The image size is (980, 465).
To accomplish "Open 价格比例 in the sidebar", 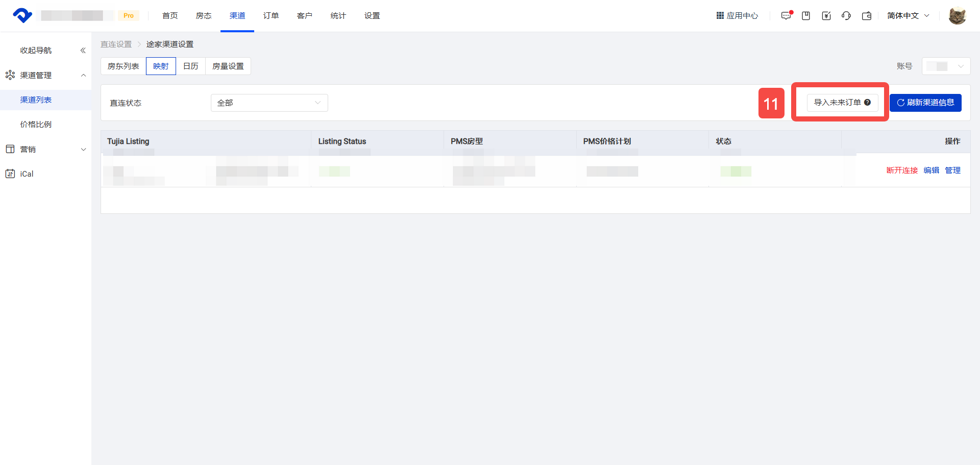I will point(36,125).
